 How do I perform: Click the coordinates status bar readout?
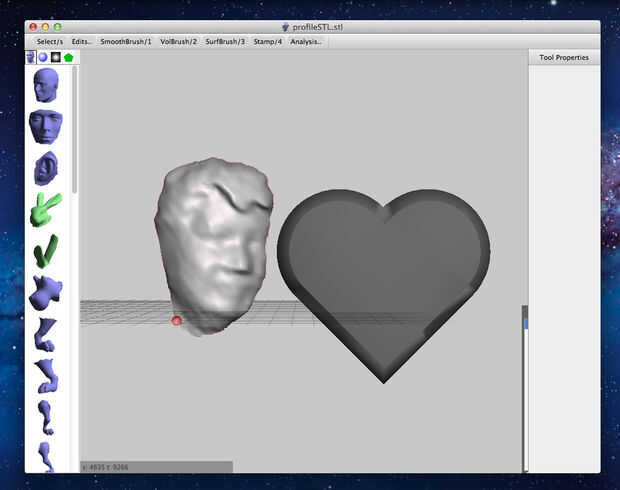coord(156,467)
